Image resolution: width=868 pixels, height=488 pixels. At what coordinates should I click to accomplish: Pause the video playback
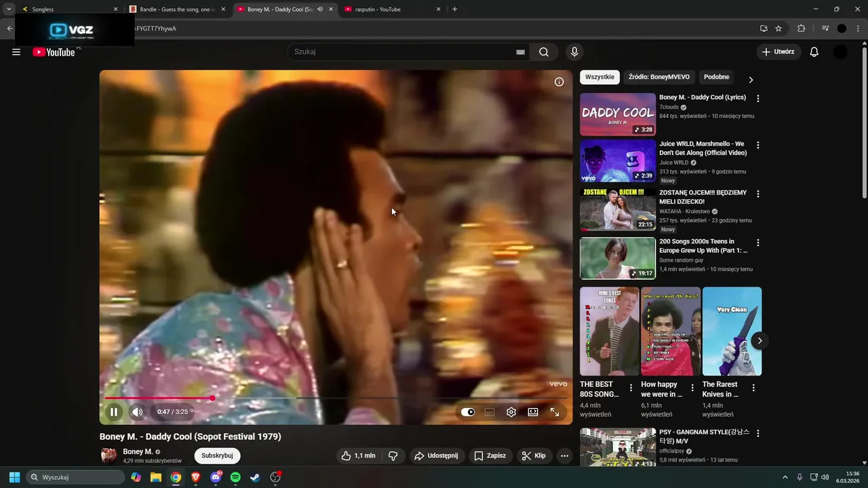114,411
